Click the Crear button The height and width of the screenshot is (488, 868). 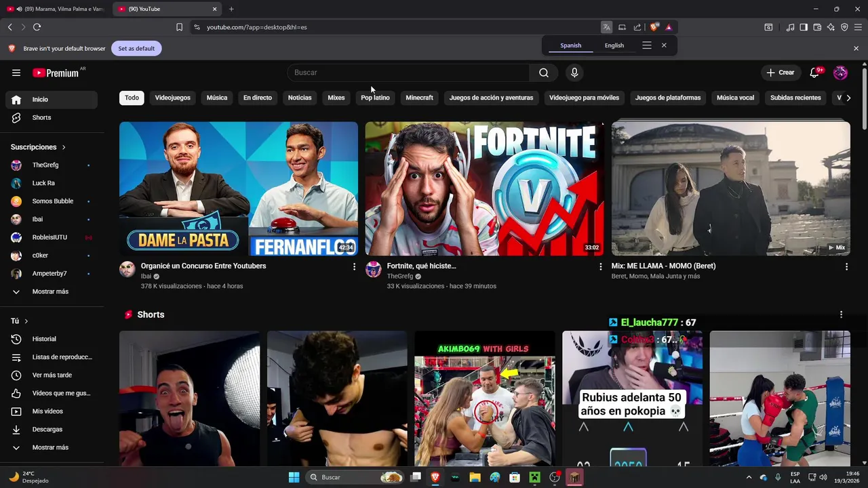pos(780,73)
